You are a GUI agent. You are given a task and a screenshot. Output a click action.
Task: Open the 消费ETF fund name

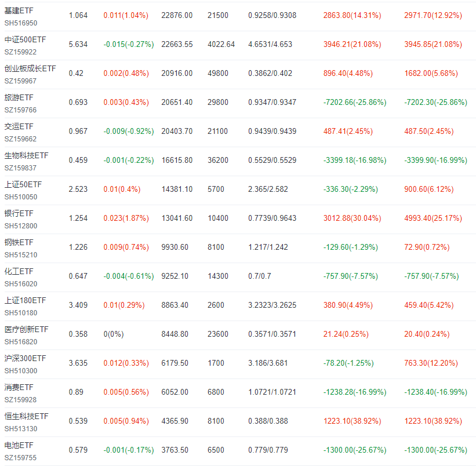pos(19,387)
